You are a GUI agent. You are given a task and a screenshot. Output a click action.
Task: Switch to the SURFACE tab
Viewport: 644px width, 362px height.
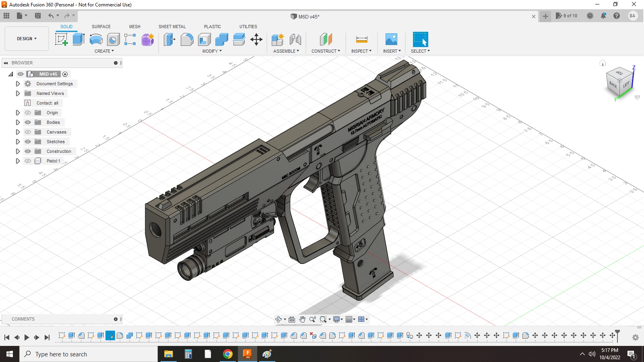[101, 27]
